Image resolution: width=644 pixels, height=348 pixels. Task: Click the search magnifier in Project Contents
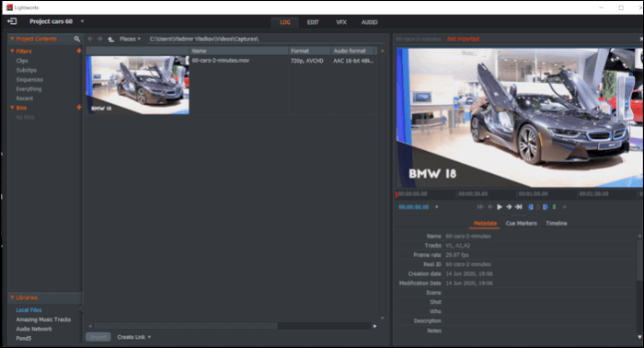[x=76, y=39]
